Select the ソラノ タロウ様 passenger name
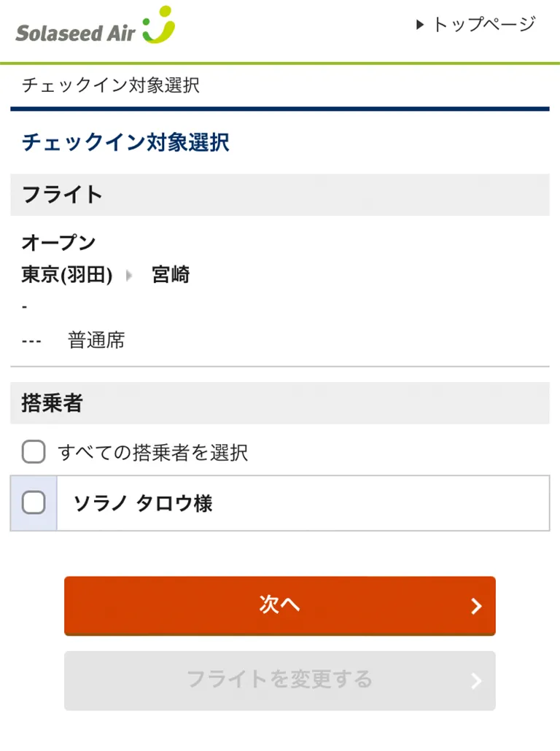This screenshot has width=560, height=751. tap(143, 503)
